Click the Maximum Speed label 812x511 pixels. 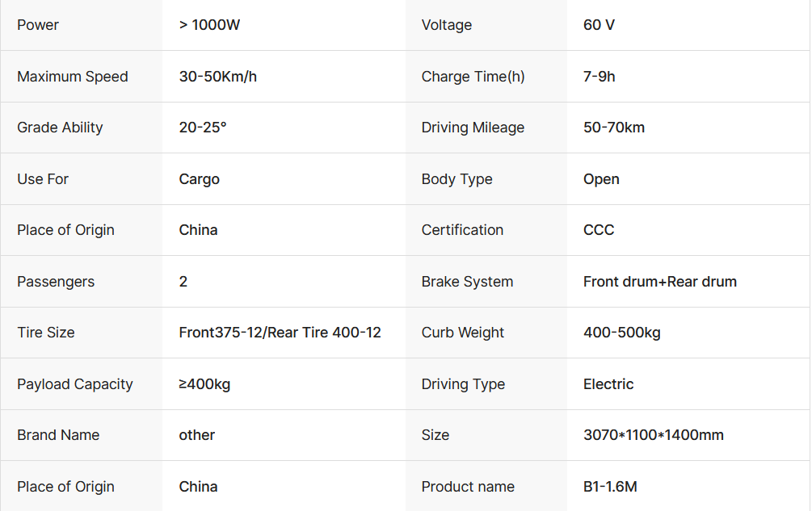click(x=73, y=77)
